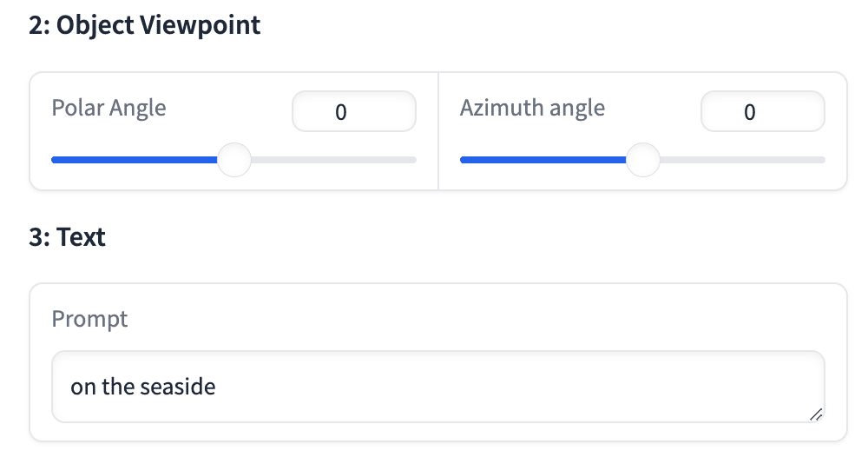Image resolution: width=868 pixels, height=464 pixels.
Task: Click the far right end of Azimuth slider
Action: [x=822, y=160]
